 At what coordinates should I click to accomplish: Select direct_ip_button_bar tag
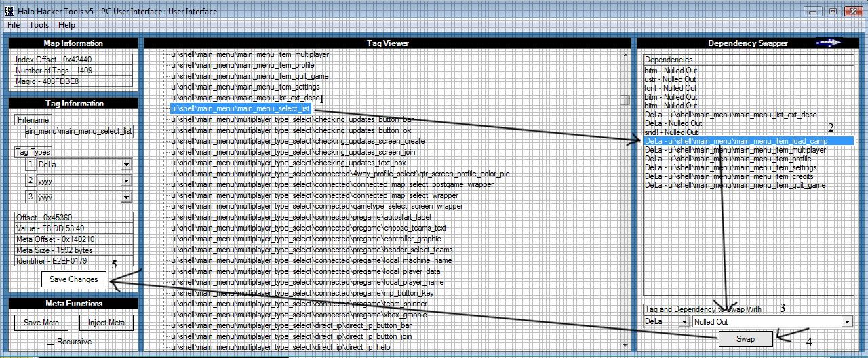[291, 325]
